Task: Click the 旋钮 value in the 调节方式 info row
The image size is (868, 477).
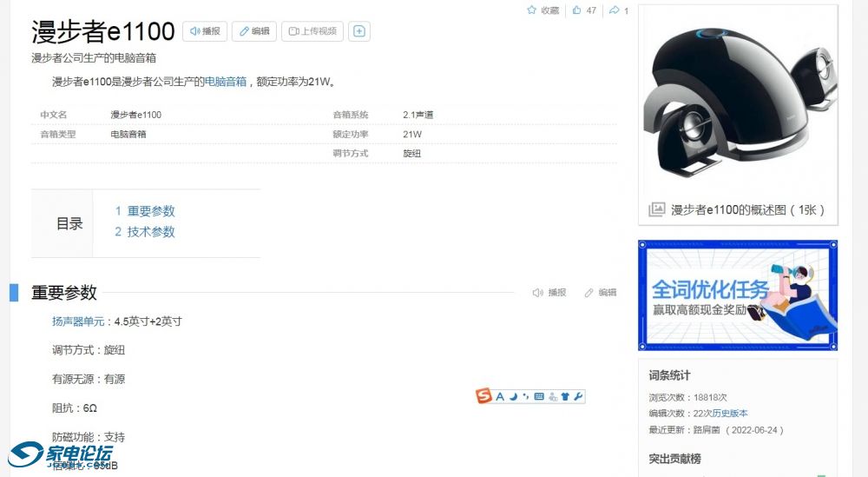Action: pos(411,154)
